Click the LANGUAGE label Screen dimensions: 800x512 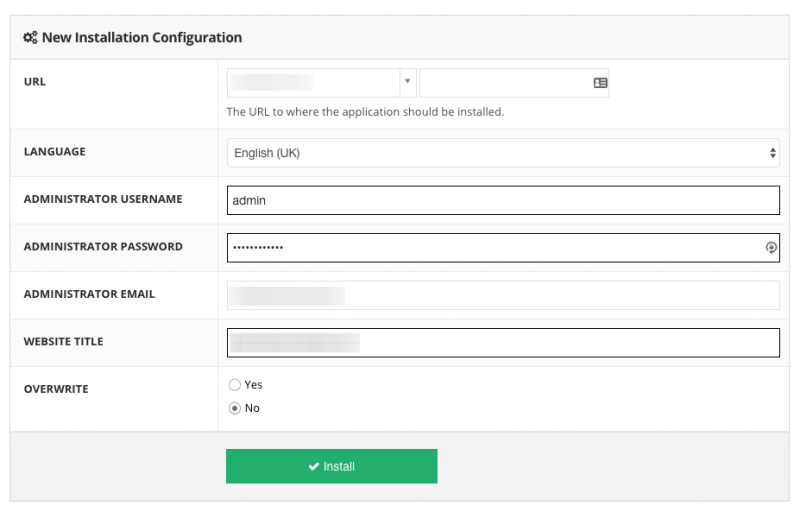(x=55, y=151)
